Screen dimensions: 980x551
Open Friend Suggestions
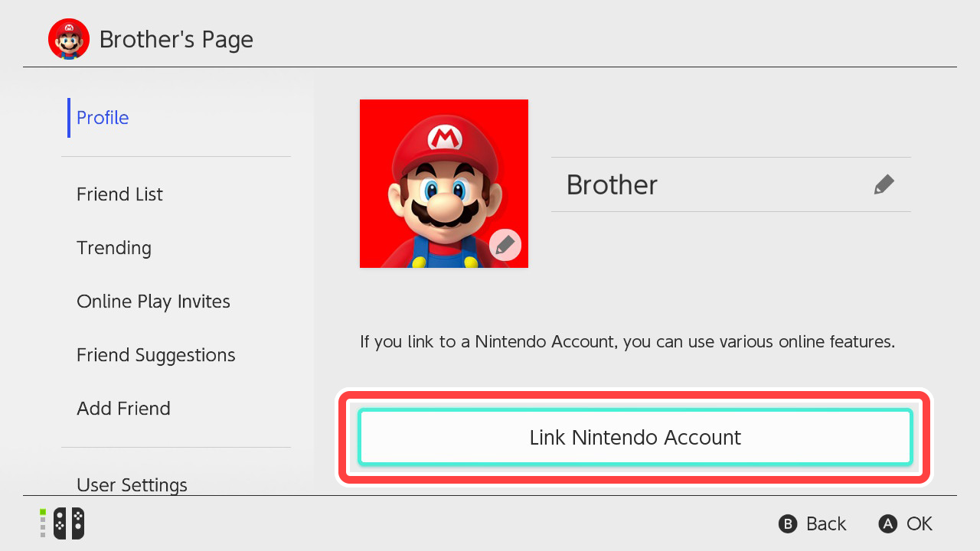[x=155, y=354]
